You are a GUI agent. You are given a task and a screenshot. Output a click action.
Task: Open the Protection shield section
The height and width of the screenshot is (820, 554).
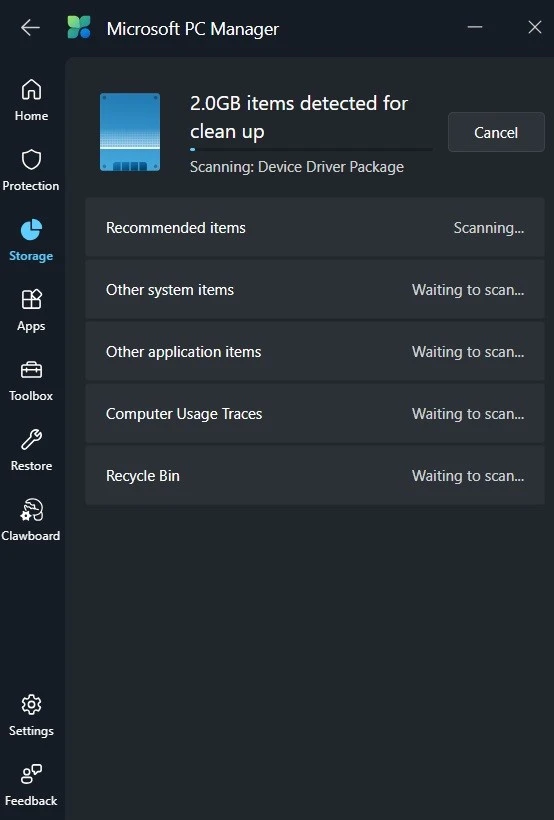click(x=31, y=170)
